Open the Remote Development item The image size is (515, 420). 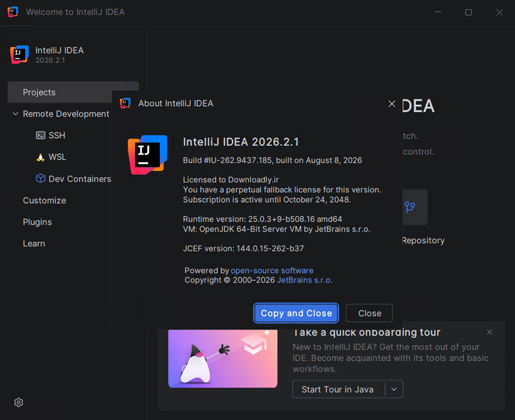[66, 114]
